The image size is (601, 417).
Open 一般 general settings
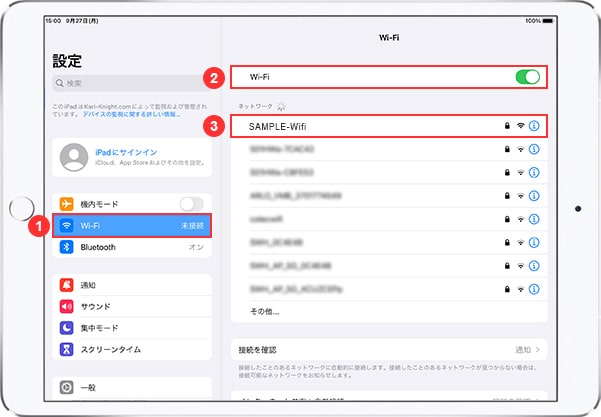point(131,388)
